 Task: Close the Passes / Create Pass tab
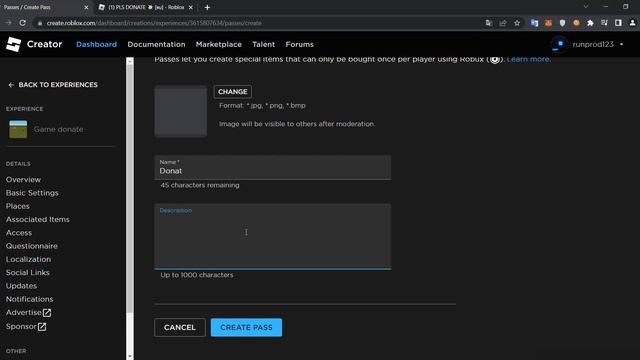(86, 7)
